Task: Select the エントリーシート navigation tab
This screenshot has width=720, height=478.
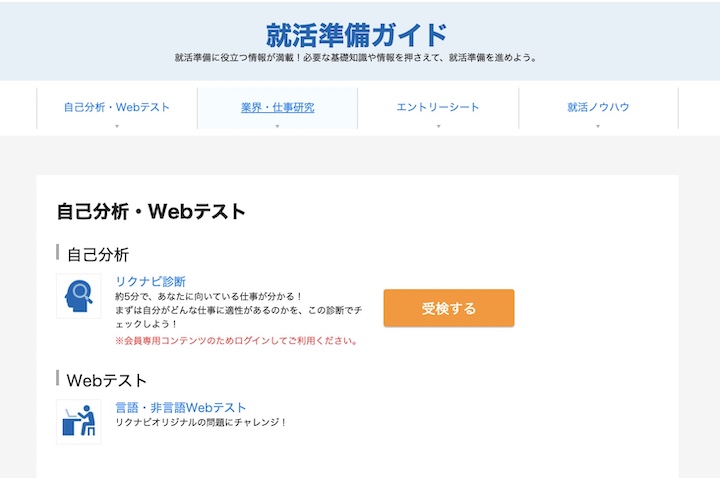Action: pos(438,107)
